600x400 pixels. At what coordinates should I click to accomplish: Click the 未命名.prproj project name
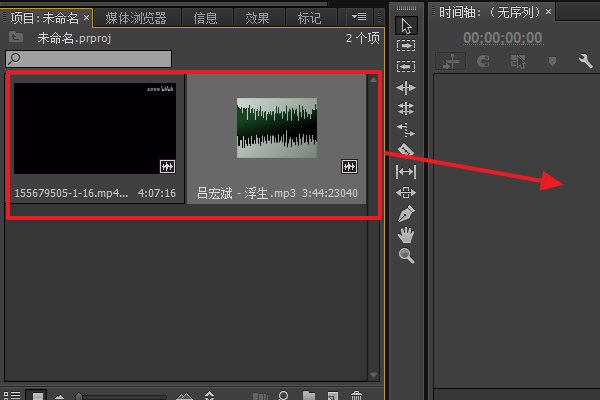tap(74, 38)
